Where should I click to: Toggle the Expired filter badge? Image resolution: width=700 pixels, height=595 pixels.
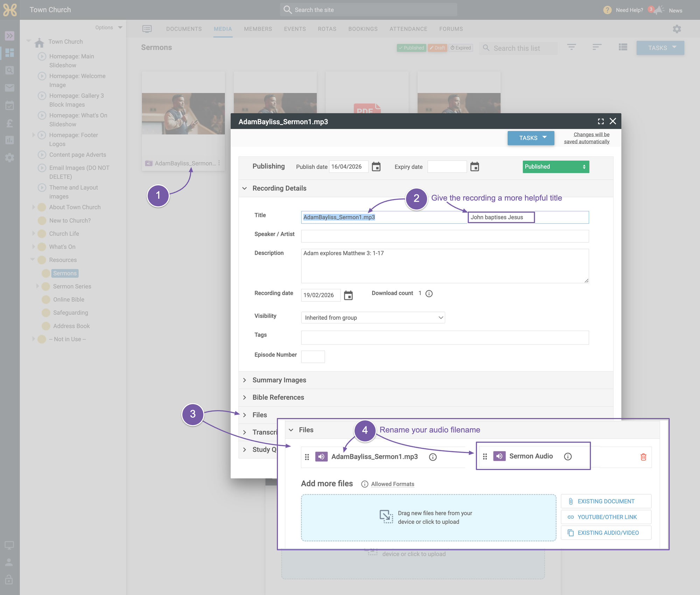(461, 48)
